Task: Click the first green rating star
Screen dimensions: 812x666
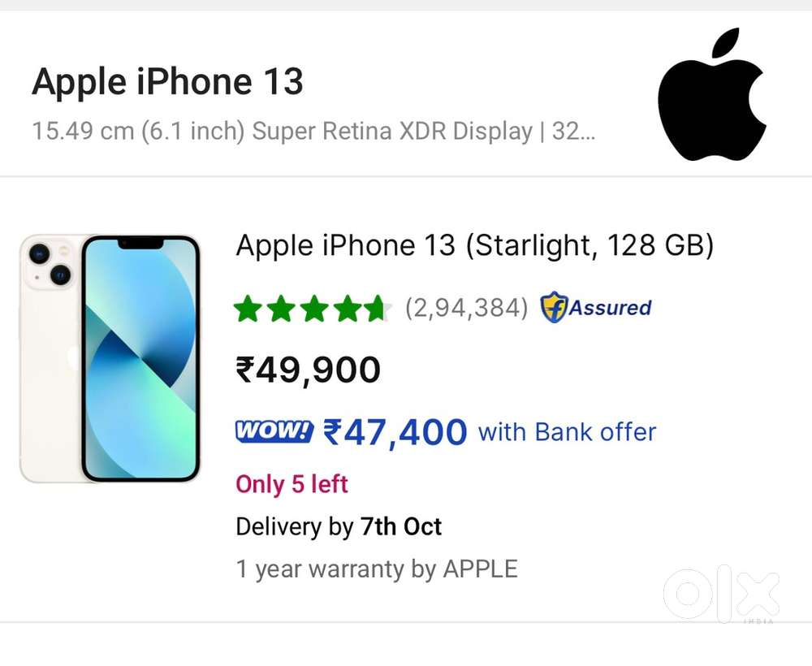Action: (247, 309)
